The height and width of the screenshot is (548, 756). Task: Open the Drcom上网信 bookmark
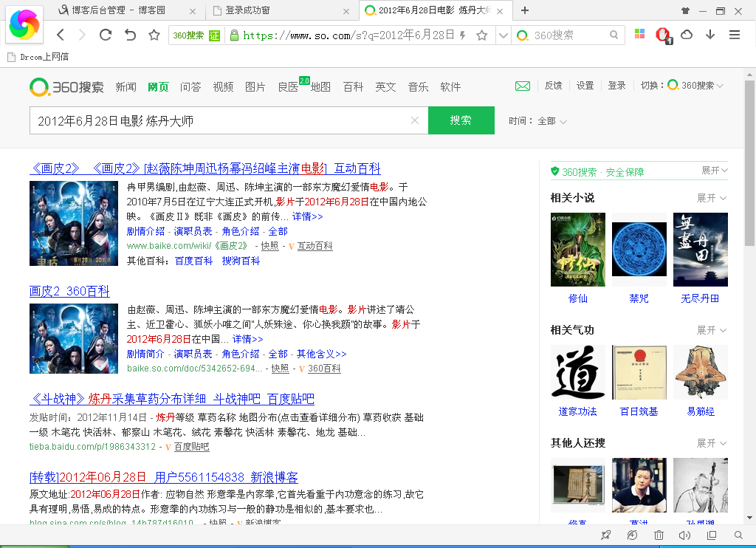(x=38, y=57)
